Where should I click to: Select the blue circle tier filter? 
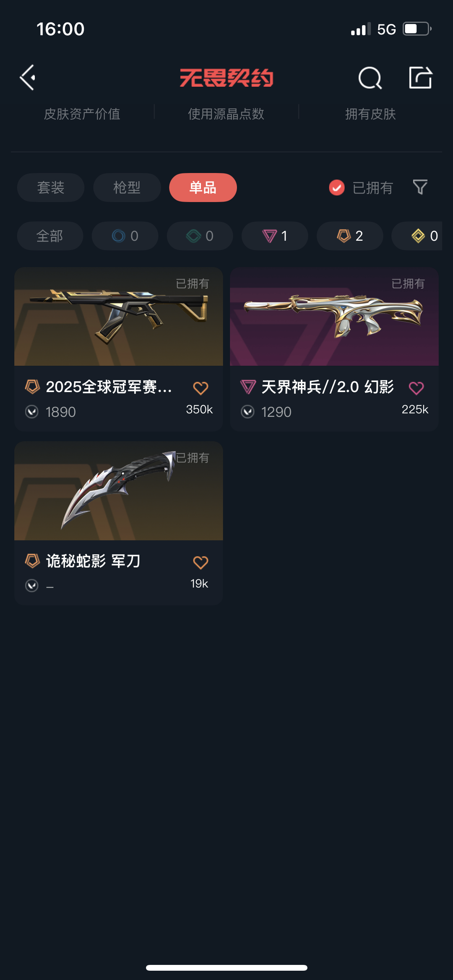pos(125,236)
